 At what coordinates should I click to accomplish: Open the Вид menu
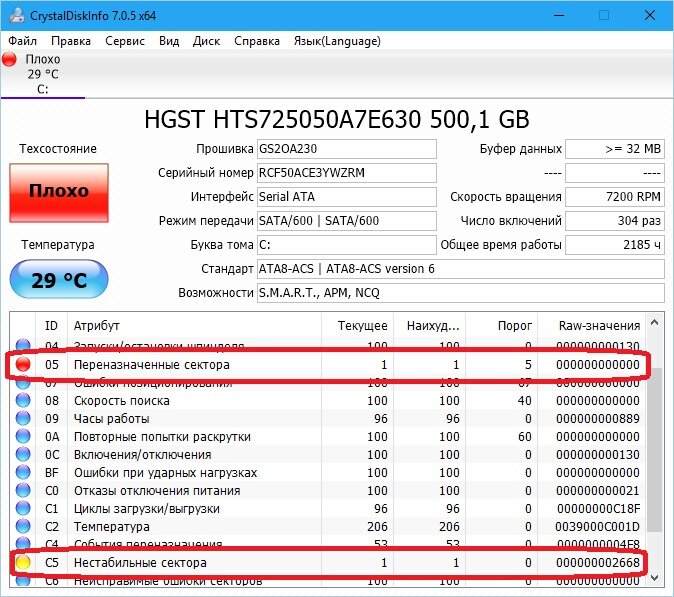[x=169, y=41]
